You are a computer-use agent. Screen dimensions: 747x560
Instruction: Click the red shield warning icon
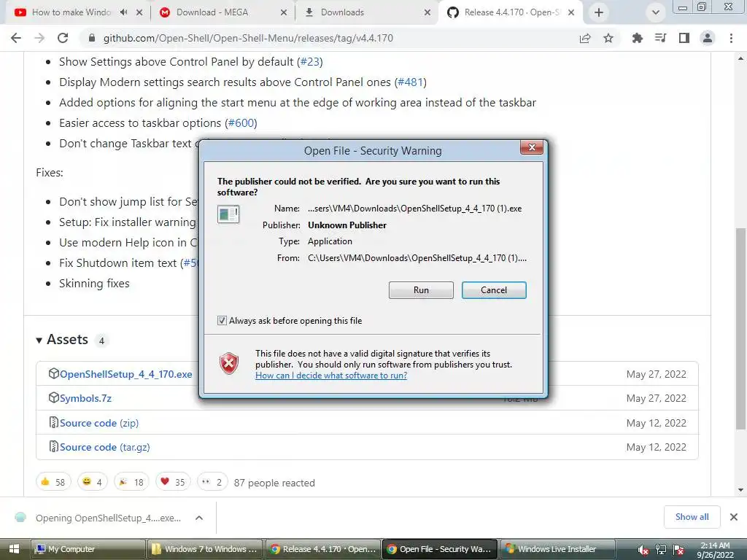pyautogui.click(x=229, y=364)
